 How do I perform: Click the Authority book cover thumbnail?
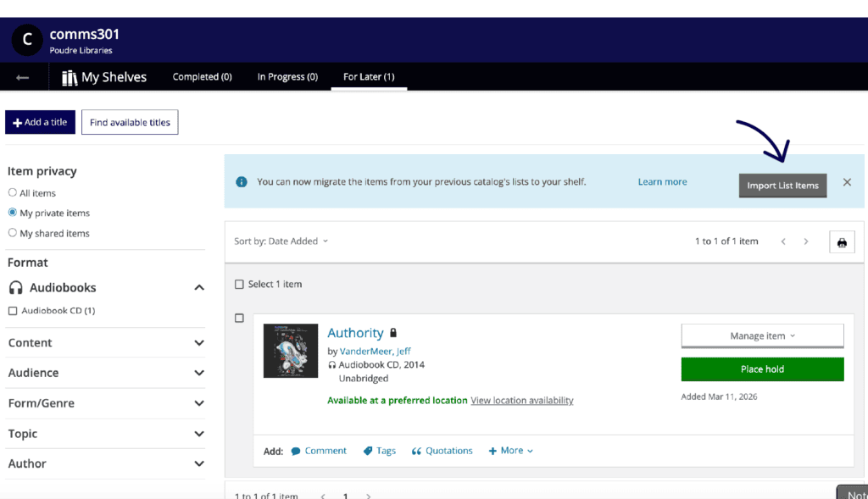click(x=291, y=351)
